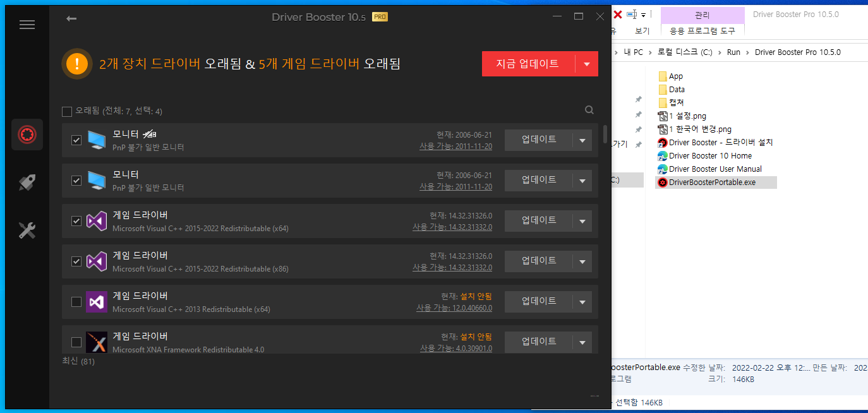
Task: Open the 응용 프로그램 도구 tab
Action: click(702, 30)
